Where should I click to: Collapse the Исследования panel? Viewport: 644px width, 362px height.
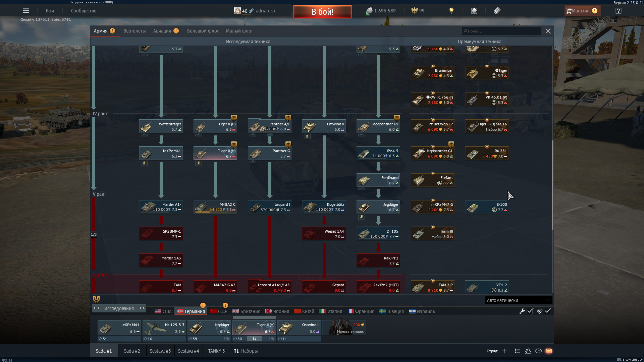click(119, 308)
